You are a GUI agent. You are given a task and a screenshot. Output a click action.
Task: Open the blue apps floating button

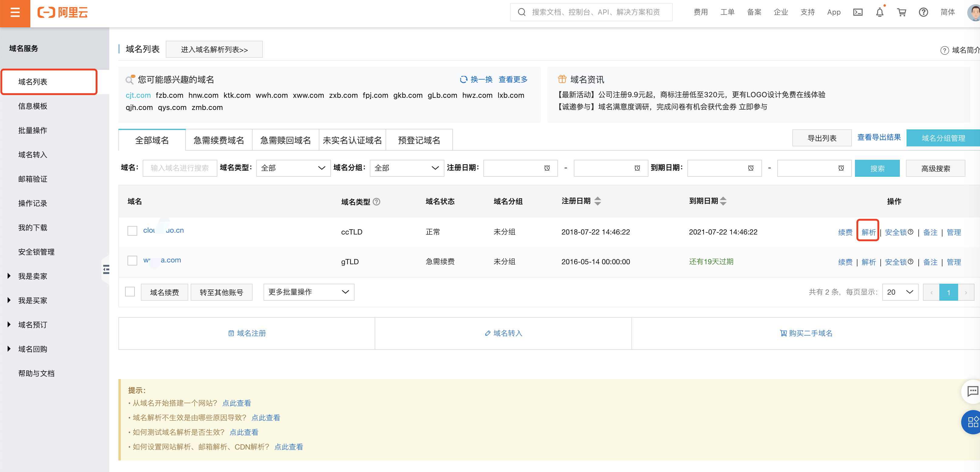coord(972,422)
